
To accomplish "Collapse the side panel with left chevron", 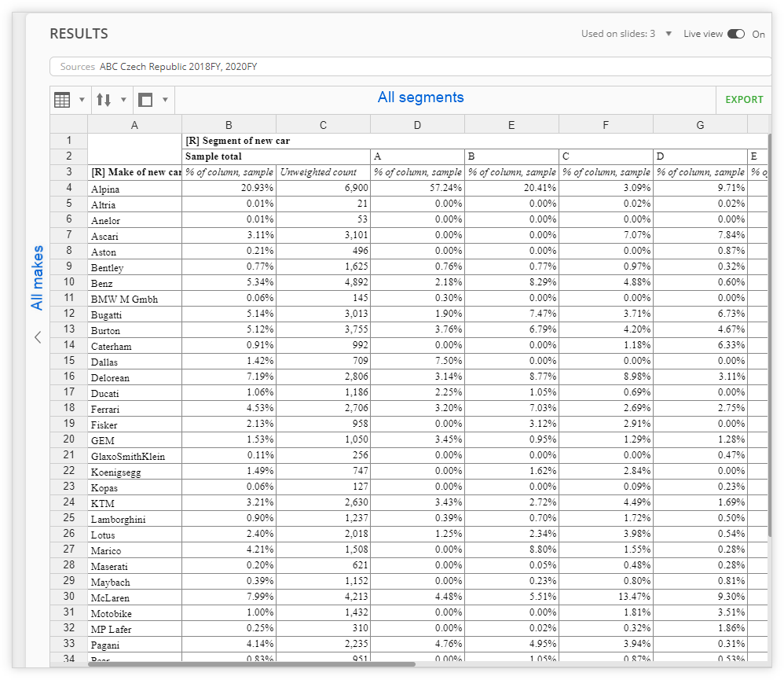I will [38, 337].
